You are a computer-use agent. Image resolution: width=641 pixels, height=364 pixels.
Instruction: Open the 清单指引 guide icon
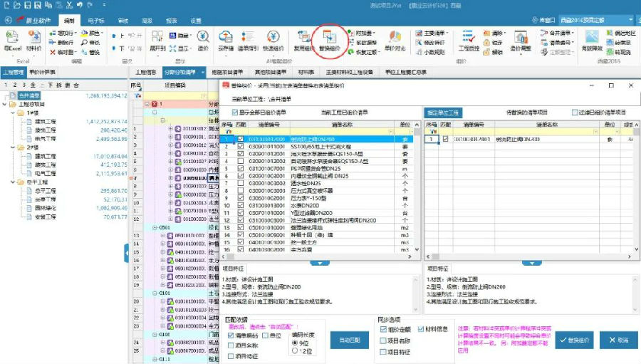point(247,39)
